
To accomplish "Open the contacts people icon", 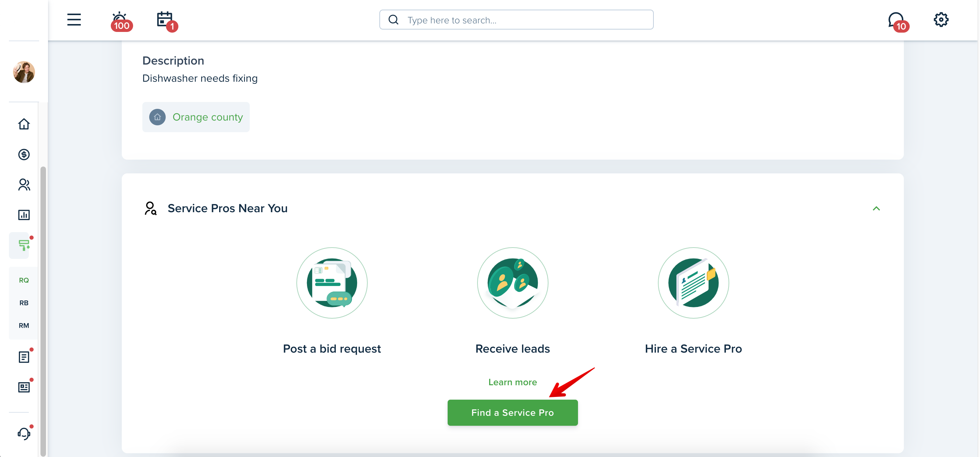I will coord(24,184).
